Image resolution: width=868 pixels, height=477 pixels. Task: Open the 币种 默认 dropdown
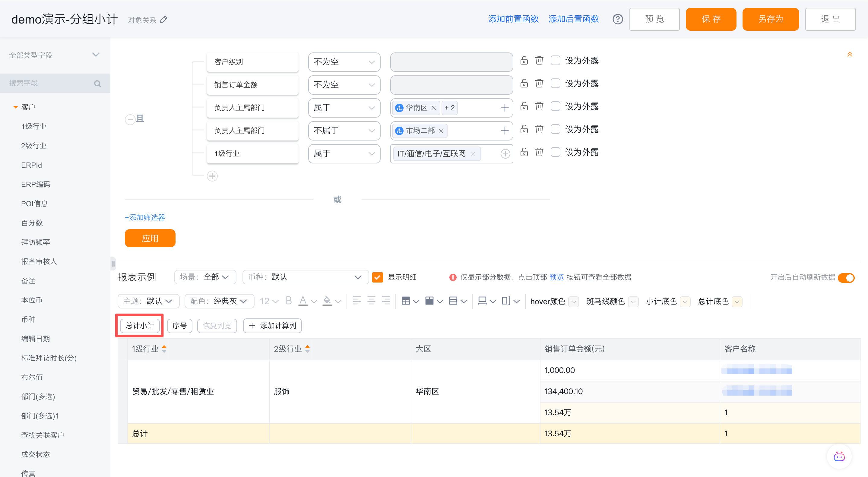305,277
